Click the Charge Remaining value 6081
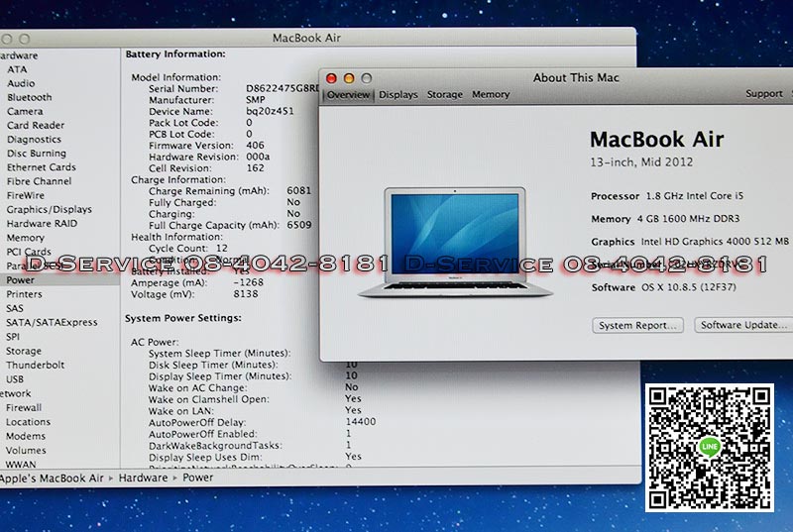The image size is (793, 532). tap(299, 190)
